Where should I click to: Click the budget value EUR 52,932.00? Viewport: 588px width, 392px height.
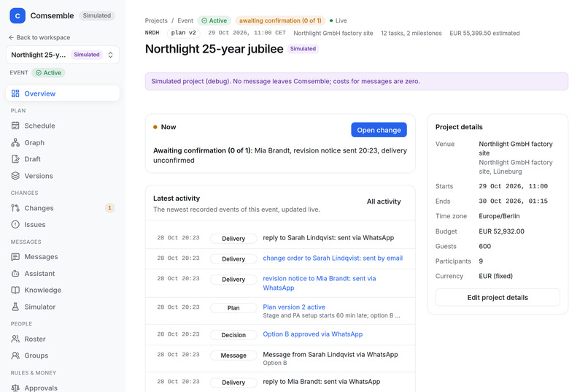[501, 231]
